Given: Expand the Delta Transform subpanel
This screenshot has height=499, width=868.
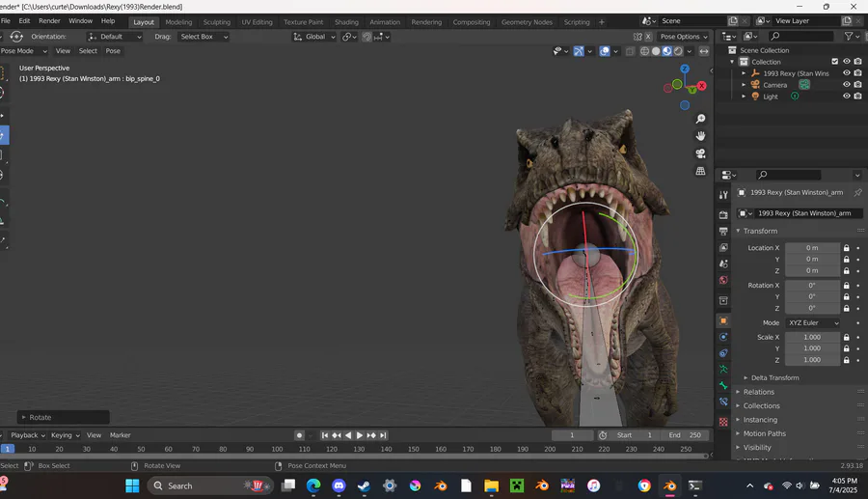Looking at the screenshot, I should 774,377.
